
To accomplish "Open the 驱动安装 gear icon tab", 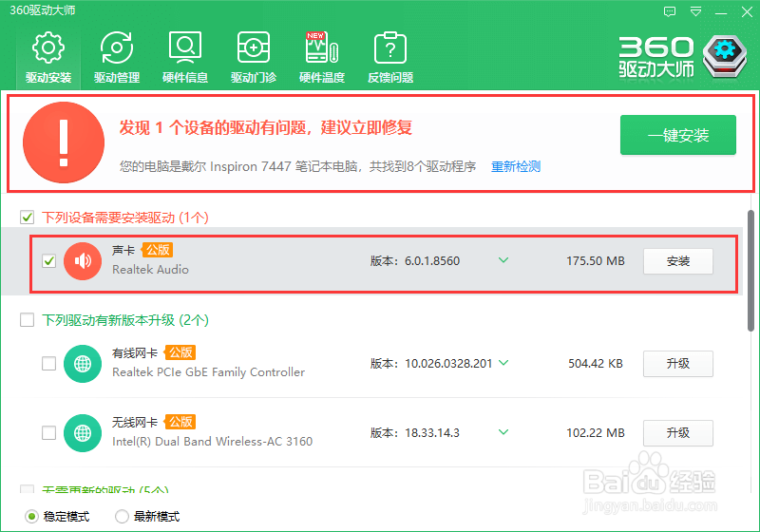I will [48, 47].
